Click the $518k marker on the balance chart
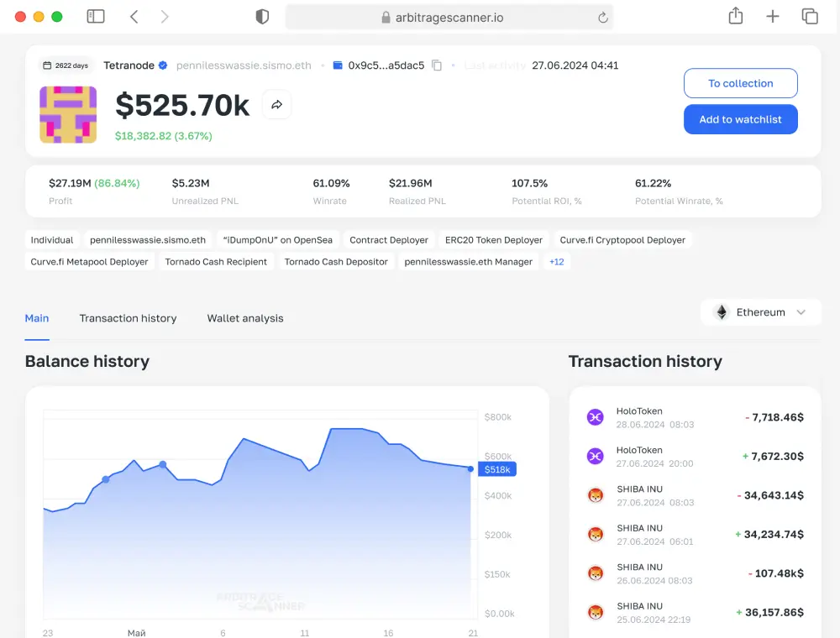The width and height of the screenshot is (840, 638). click(496, 469)
